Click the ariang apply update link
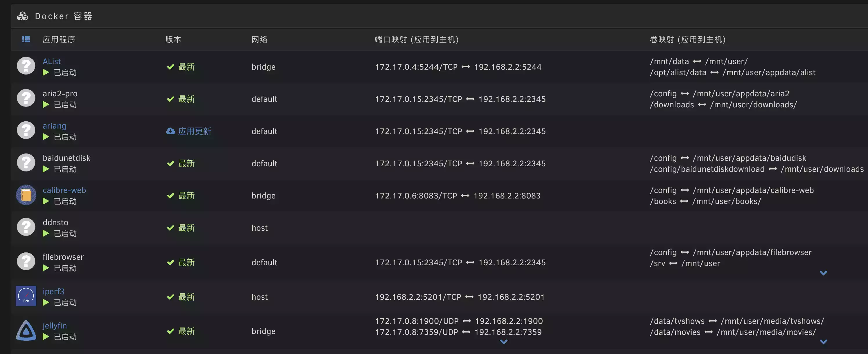Screen dimensions: 868x354 click(x=195, y=131)
